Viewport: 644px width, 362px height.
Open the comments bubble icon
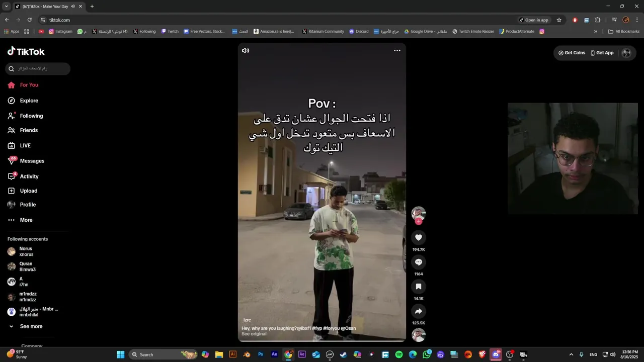tap(418, 262)
